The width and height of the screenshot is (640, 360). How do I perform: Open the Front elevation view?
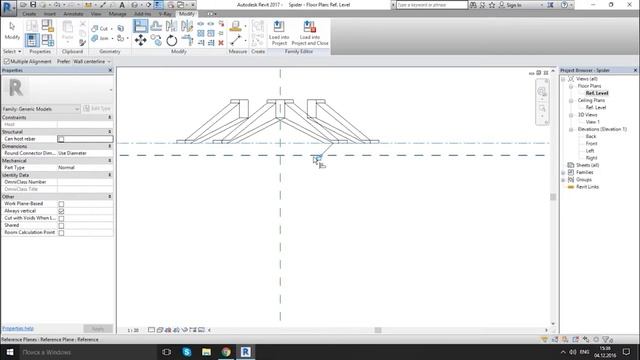click(591, 144)
